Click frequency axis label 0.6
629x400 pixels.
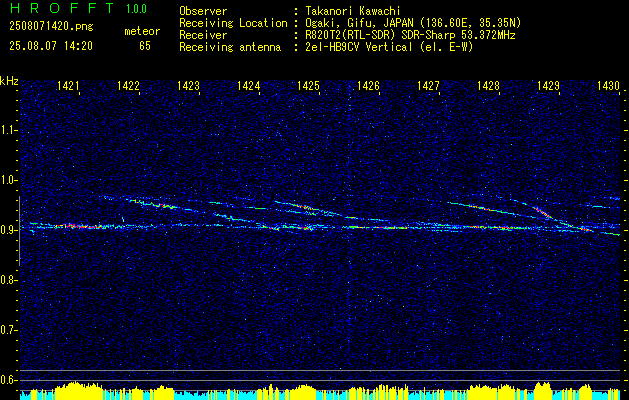(8, 380)
